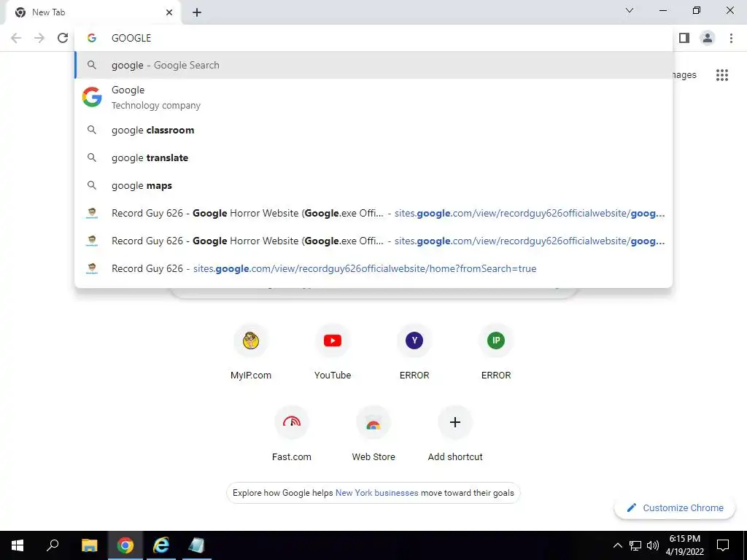Click Add shortcut plus tile
747x560 pixels.
pos(455,435)
